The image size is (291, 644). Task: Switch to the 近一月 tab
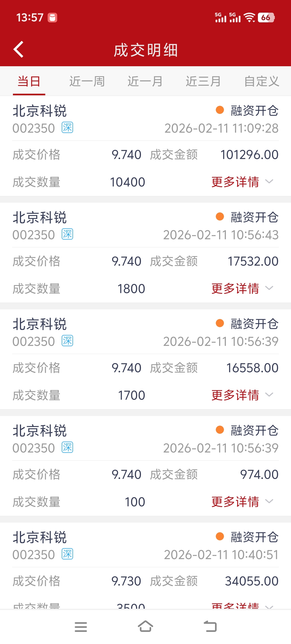tap(145, 81)
